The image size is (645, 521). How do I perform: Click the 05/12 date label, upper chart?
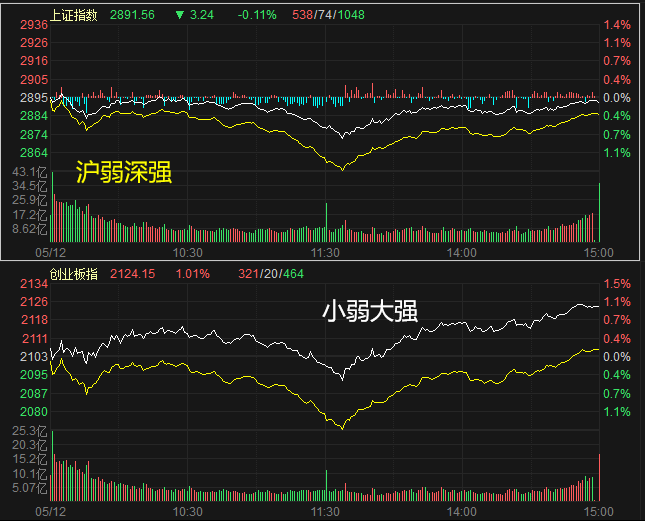[51, 252]
